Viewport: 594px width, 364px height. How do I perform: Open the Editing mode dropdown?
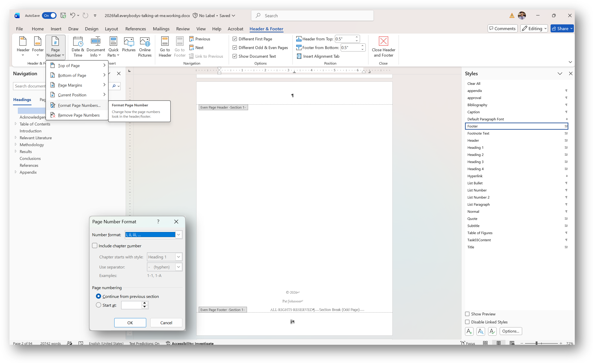coord(534,28)
